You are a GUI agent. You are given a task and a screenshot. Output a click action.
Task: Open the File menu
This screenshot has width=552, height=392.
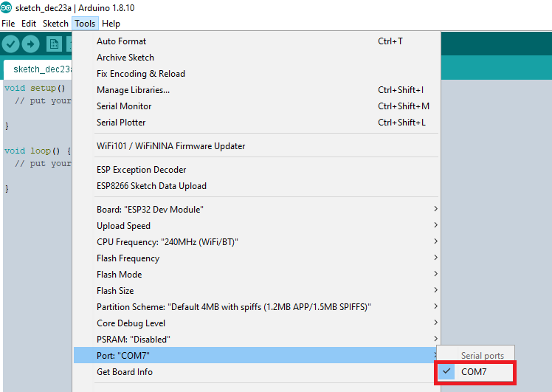[x=8, y=24]
